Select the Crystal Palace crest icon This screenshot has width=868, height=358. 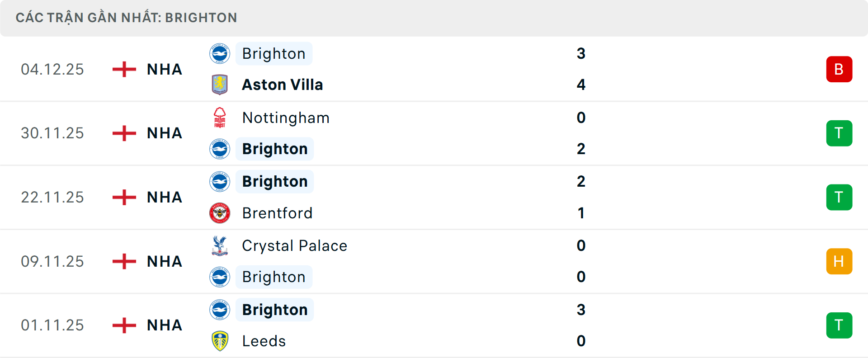(220, 245)
